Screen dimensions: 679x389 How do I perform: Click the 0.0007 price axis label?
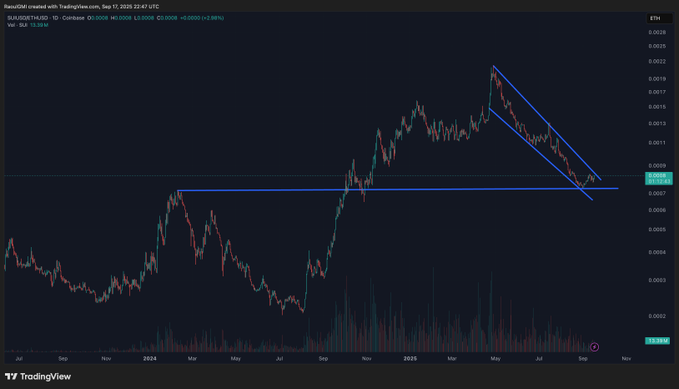(x=657, y=193)
